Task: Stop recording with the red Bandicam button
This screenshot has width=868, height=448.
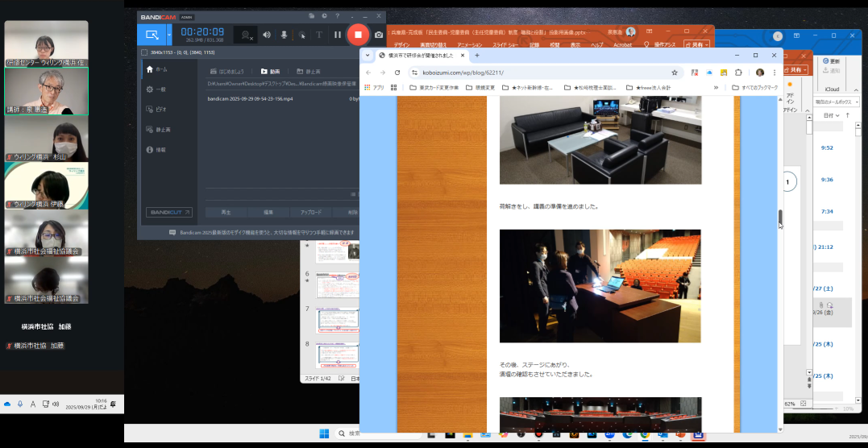Action: pos(358,35)
